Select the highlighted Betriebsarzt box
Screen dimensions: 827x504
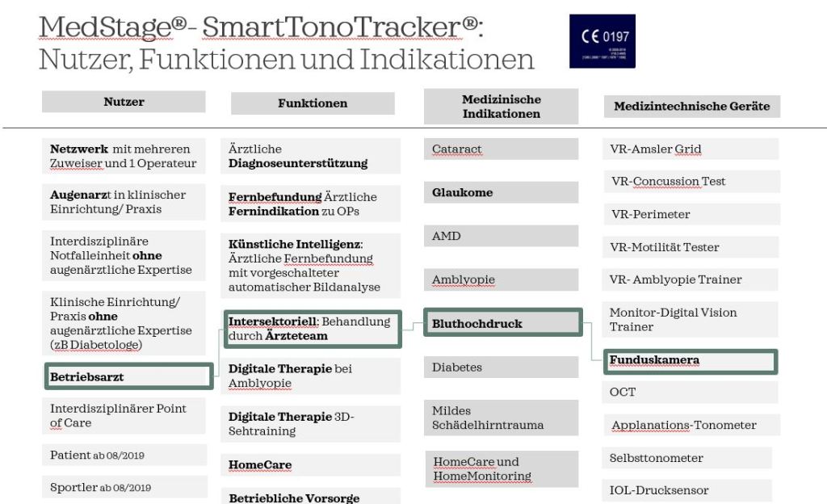128,376
